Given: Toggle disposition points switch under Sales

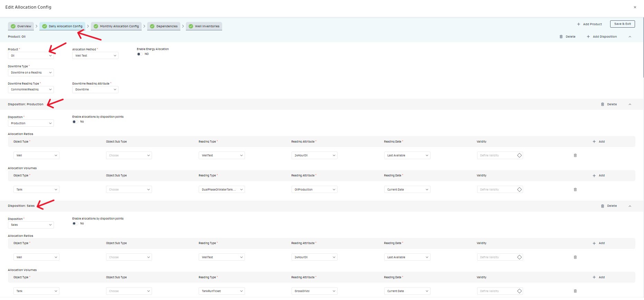Looking at the screenshot, I should coord(75,224).
